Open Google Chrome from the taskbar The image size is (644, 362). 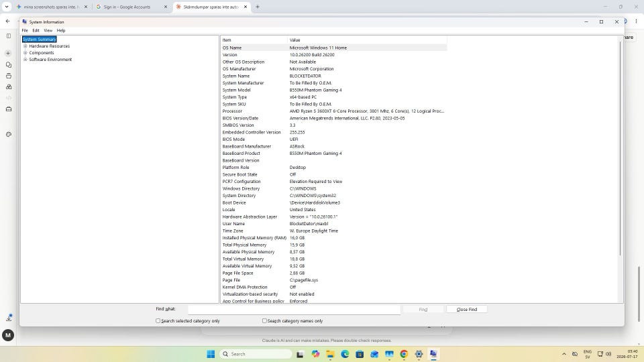point(404,354)
